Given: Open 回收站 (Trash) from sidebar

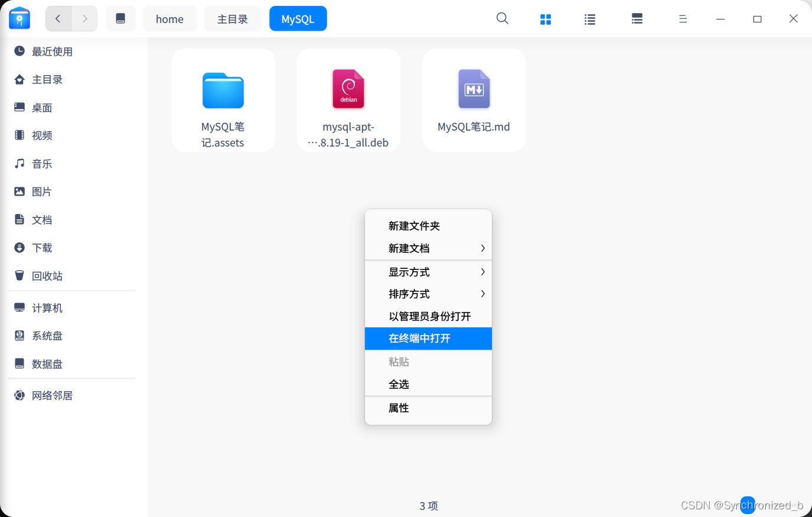Looking at the screenshot, I should click(x=46, y=275).
